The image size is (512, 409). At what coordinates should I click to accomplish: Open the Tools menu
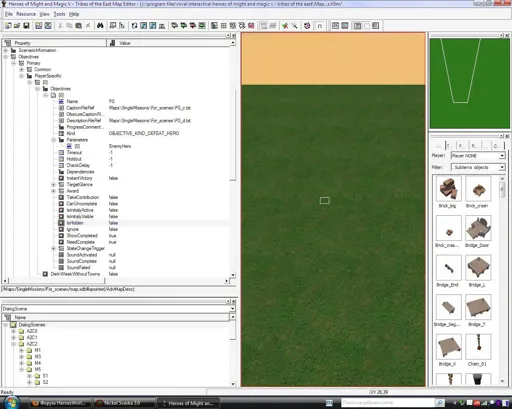(x=59, y=14)
